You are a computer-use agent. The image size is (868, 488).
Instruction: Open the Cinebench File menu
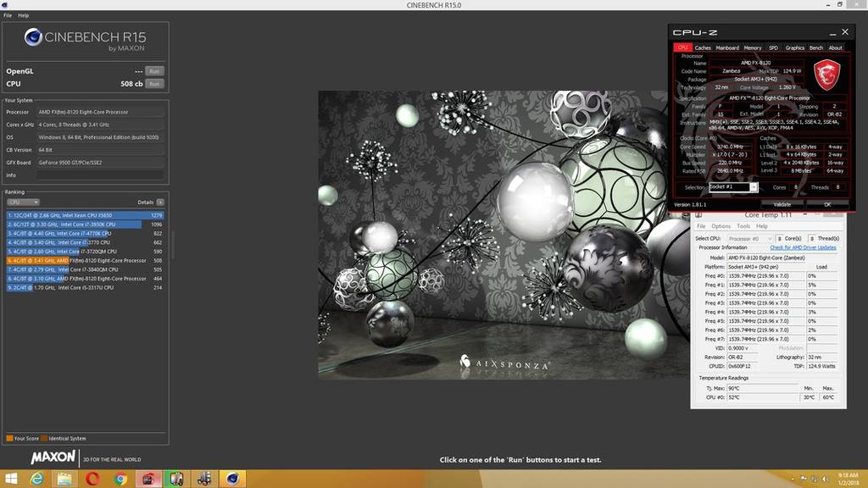click(8, 15)
